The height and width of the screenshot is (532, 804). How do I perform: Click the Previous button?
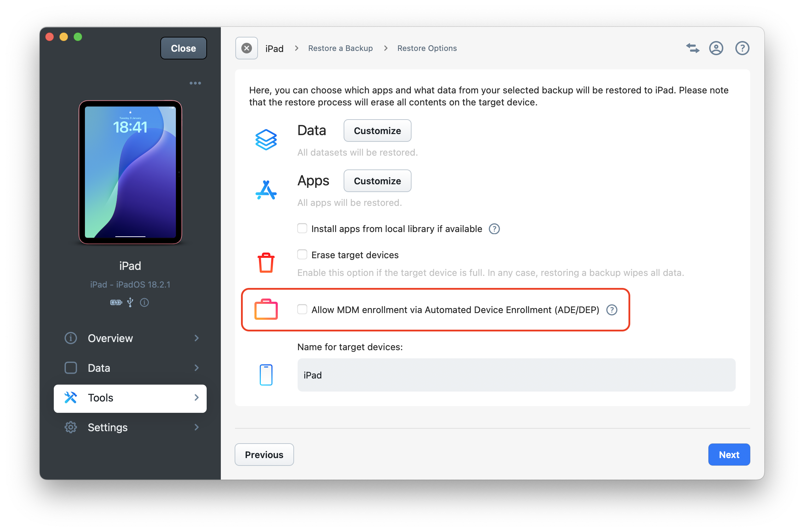click(264, 455)
